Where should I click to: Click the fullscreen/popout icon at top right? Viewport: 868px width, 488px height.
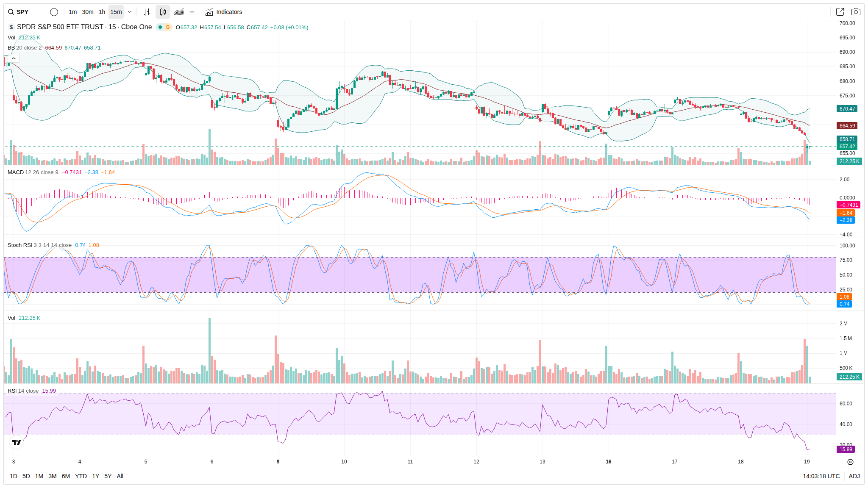point(840,12)
